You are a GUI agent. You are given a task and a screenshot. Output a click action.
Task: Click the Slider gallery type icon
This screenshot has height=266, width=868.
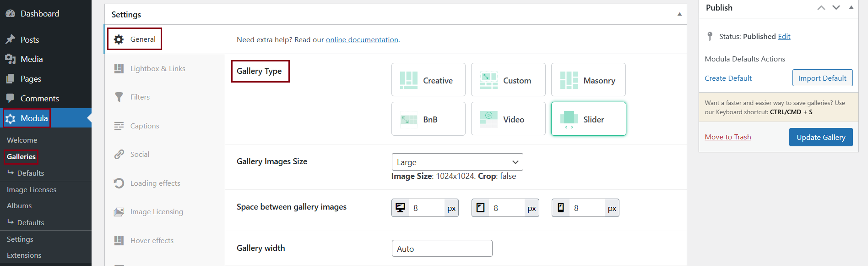click(569, 119)
